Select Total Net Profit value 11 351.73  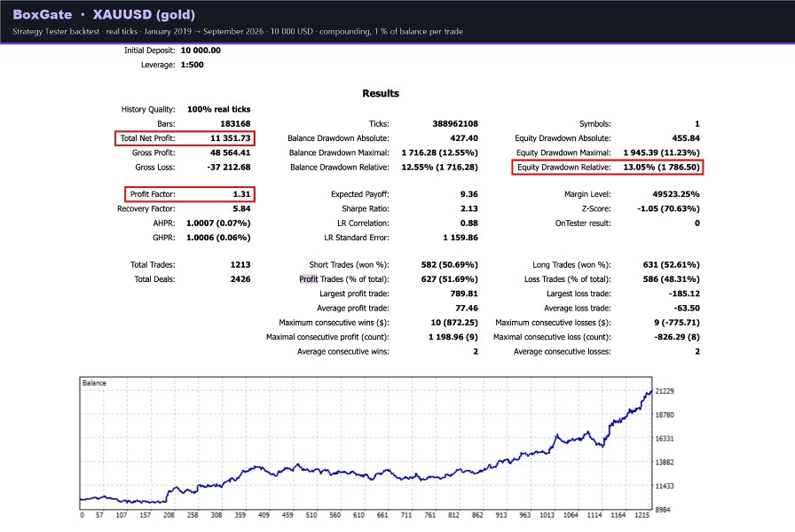point(230,137)
